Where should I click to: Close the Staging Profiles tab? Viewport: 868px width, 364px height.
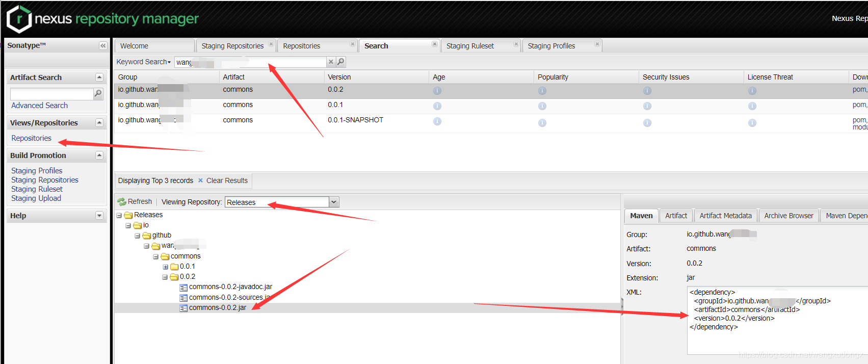pos(597,44)
